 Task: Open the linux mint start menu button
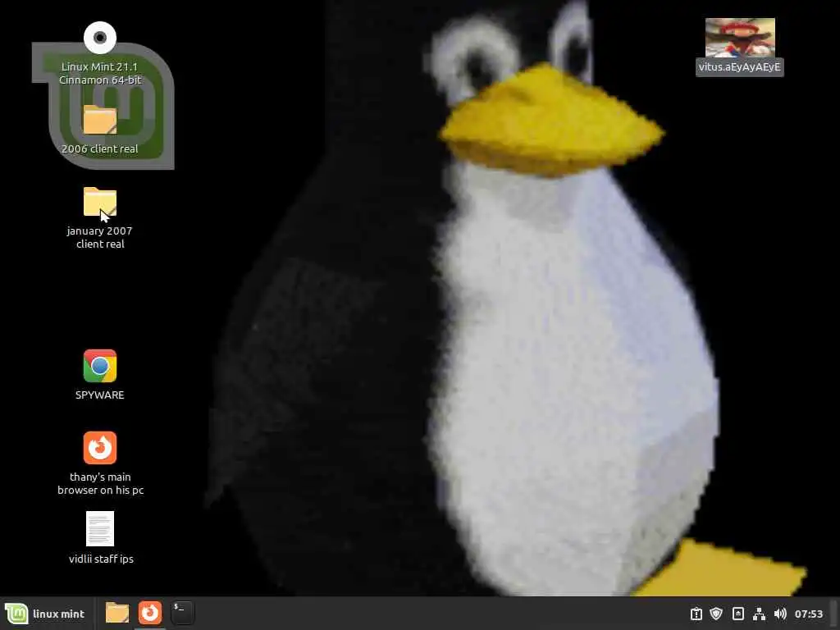45,614
